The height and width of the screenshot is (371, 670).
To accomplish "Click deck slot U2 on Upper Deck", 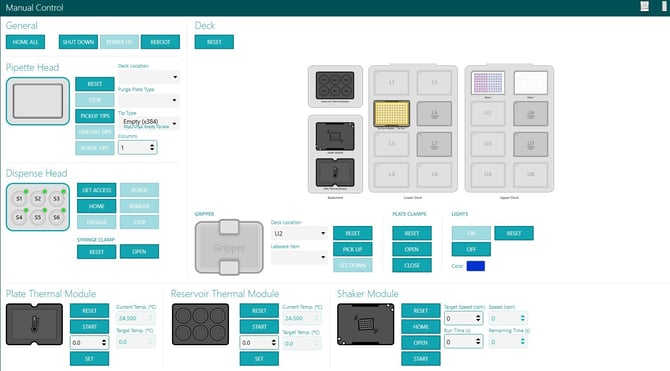I will (488, 114).
